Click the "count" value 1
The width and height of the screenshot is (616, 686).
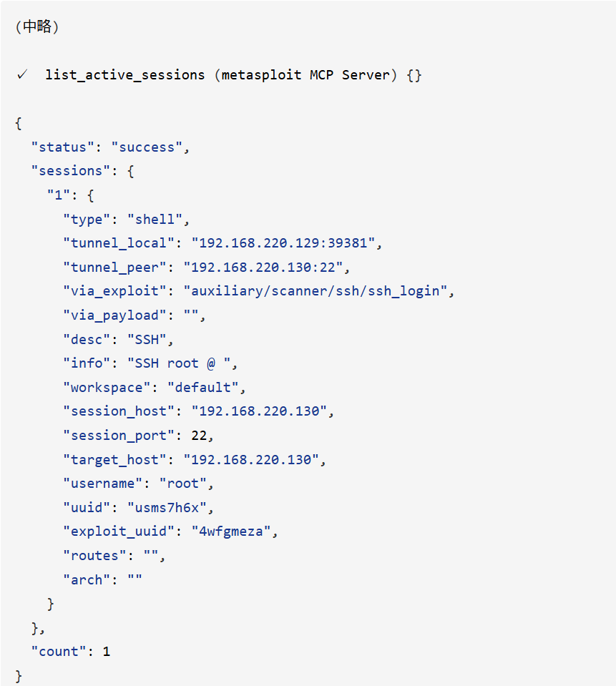pos(107,652)
